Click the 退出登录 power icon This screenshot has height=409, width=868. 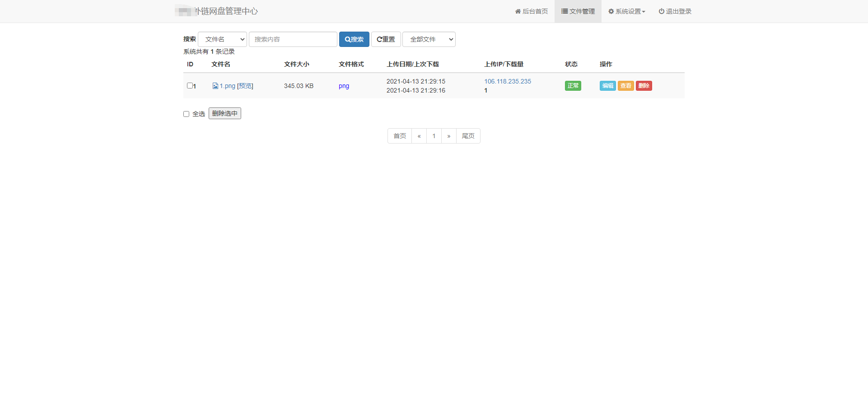pyautogui.click(x=661, y=11)
